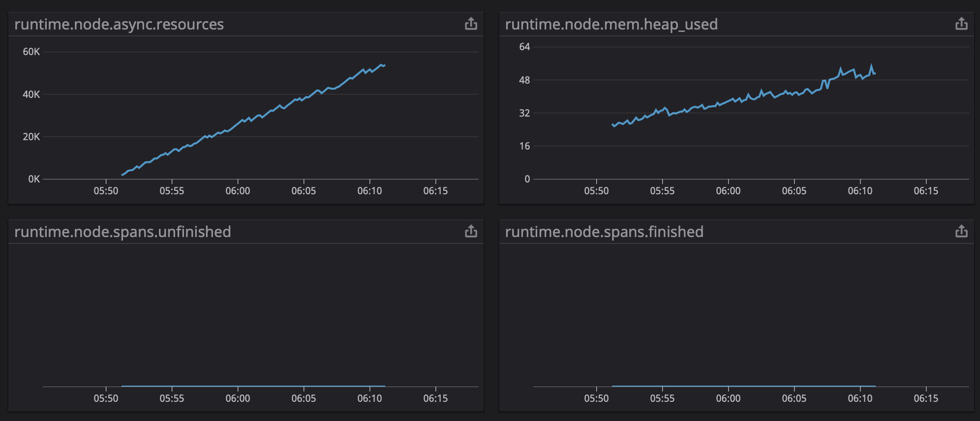The width and height of the screenshot is (980, 421).
Task: Open the runtime.node.spans.finished title
Action: click(604, 232)
